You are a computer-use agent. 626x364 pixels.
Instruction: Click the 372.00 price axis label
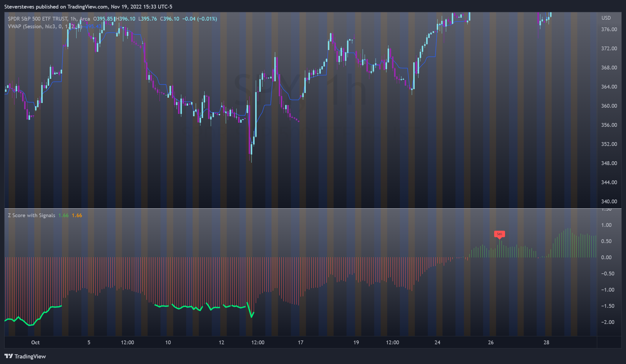(609, 49)
